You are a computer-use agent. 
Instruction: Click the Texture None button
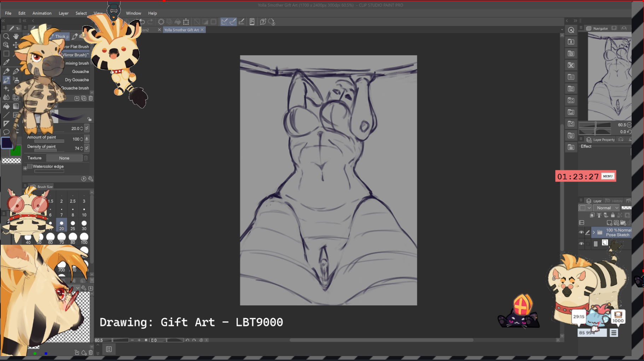click(64, 158)
